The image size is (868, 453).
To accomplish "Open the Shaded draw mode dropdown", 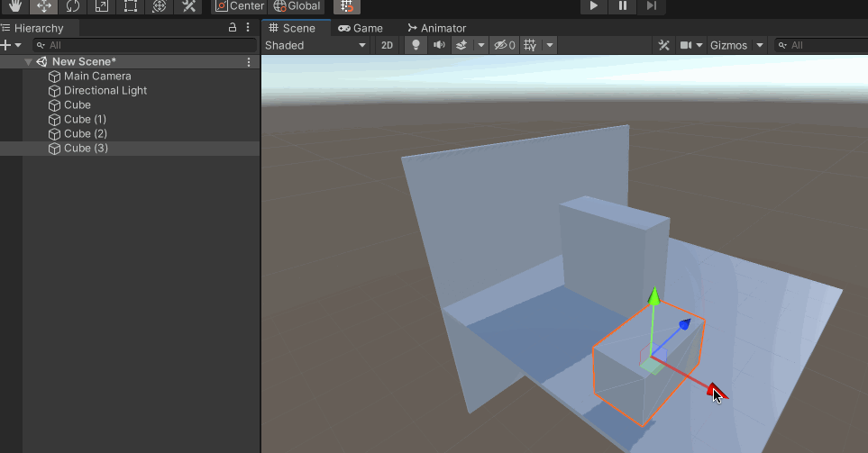I will pos(315,45).
